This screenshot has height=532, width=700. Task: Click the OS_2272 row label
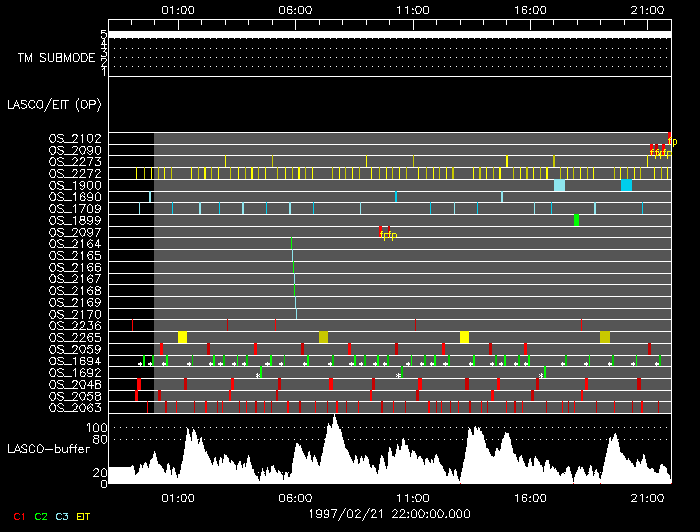75,173
